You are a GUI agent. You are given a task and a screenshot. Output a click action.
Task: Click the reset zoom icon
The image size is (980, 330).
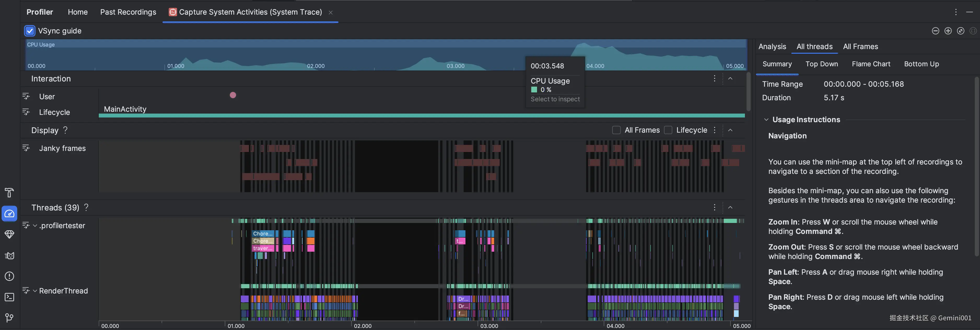[x=961, y=31]
